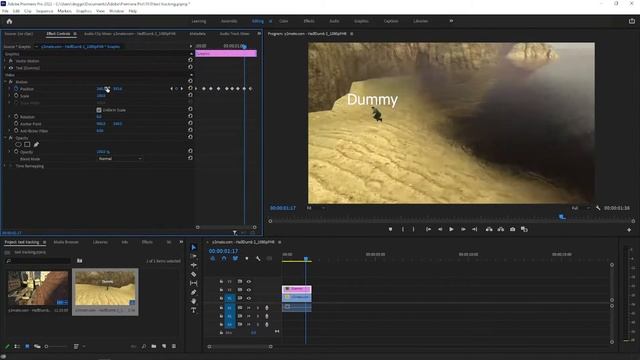This screenshot has height=360, width=640.
Task: Open the Window menu
Action: [x=116, y=11]
